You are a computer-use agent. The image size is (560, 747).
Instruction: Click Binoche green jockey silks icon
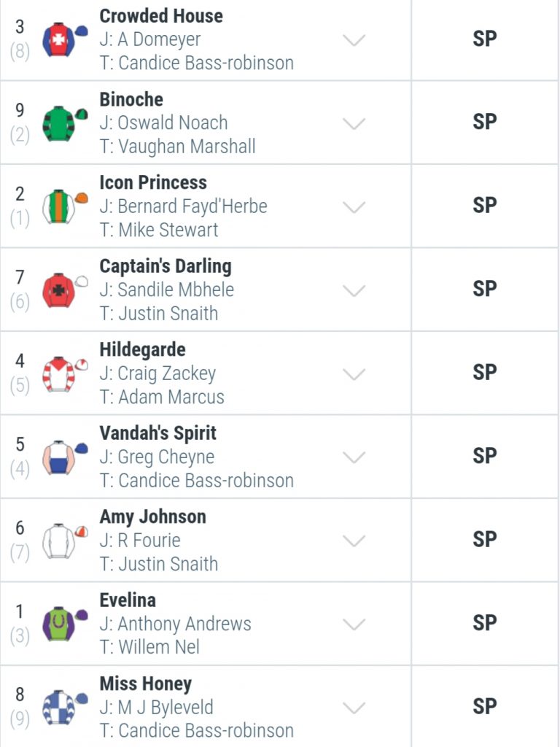click(65, 123)
